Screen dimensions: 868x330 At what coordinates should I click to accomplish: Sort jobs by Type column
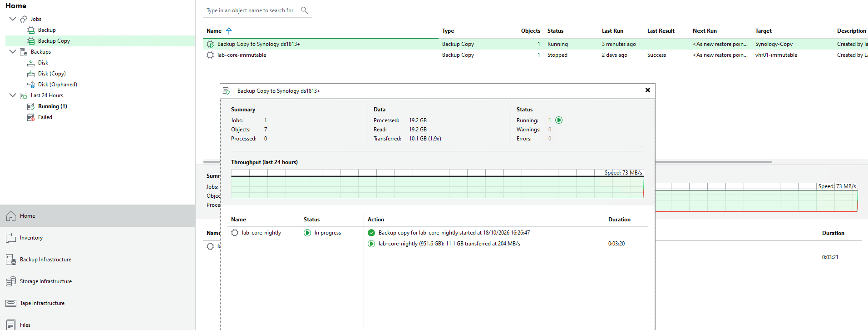[448, 31]
